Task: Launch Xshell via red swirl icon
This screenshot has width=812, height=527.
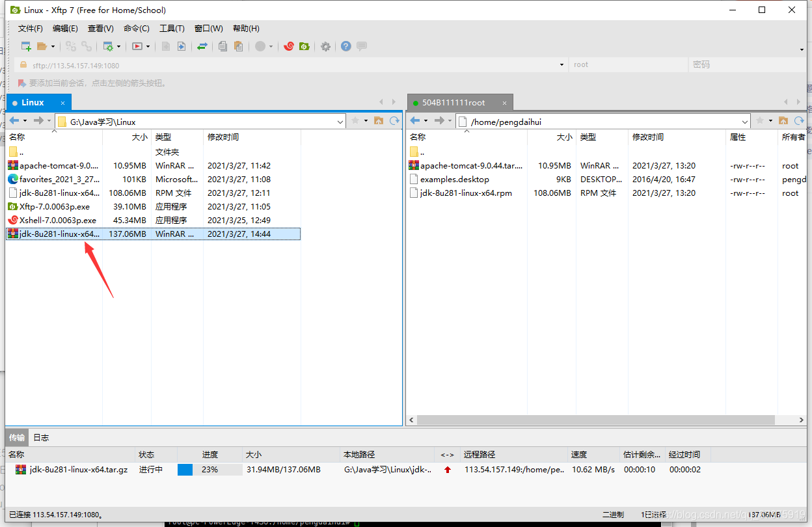Action: click(289, 46)
